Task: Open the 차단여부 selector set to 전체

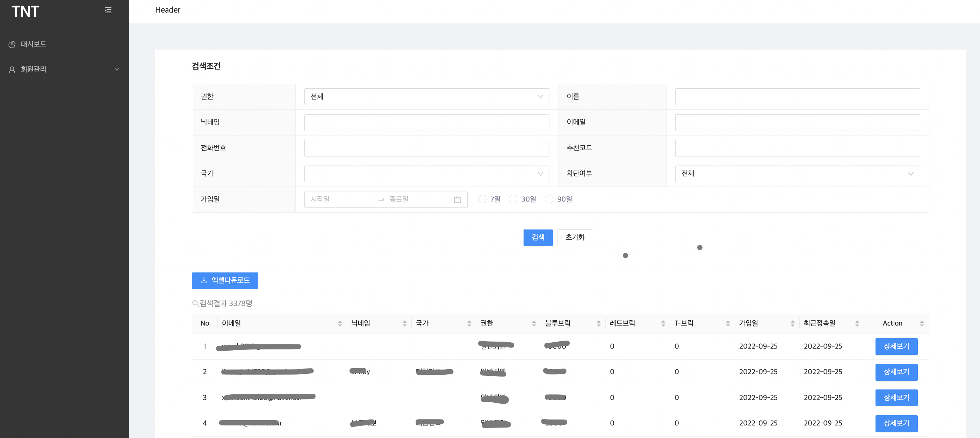Action: point(797,174)
